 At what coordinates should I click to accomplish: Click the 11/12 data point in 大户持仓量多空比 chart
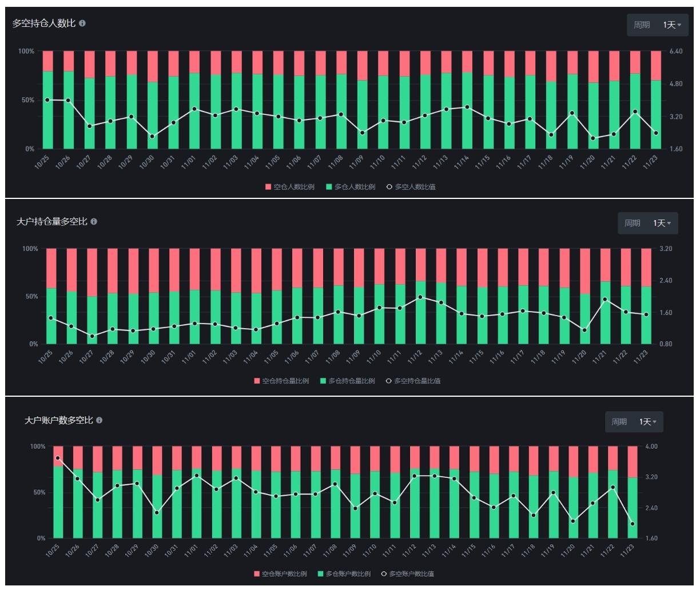[420, 297]
